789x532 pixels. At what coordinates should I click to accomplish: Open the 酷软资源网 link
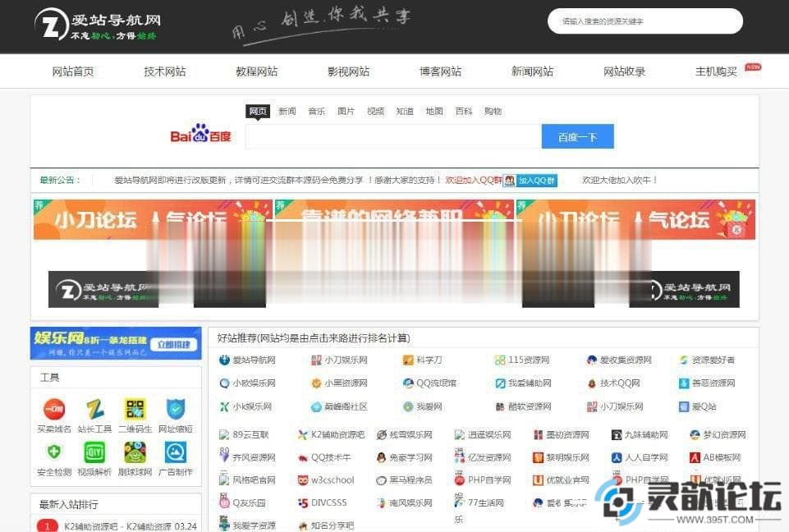tap(530, 406)
